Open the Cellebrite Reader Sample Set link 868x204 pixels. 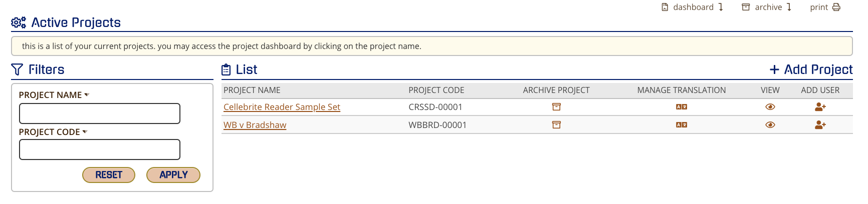coord(282,107)
